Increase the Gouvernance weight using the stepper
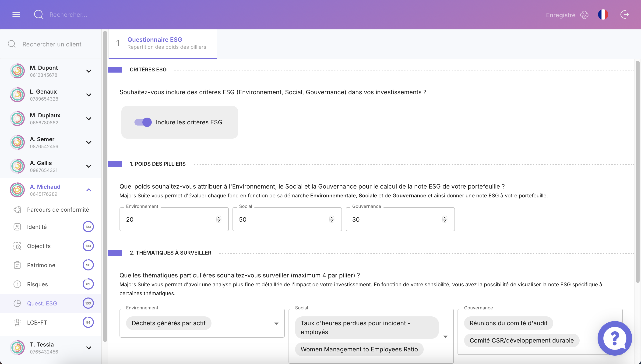The height and width of the screenshot is (364, 641). (x=444, y=217)
